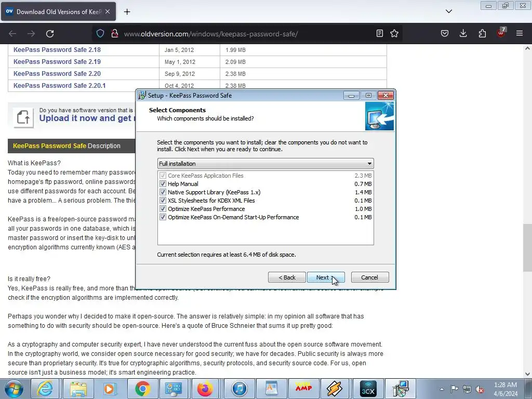Uncheck XSL Stylesheets for KDBX XML Files
This screenshot has height=399, width=532.
(163, 201)
